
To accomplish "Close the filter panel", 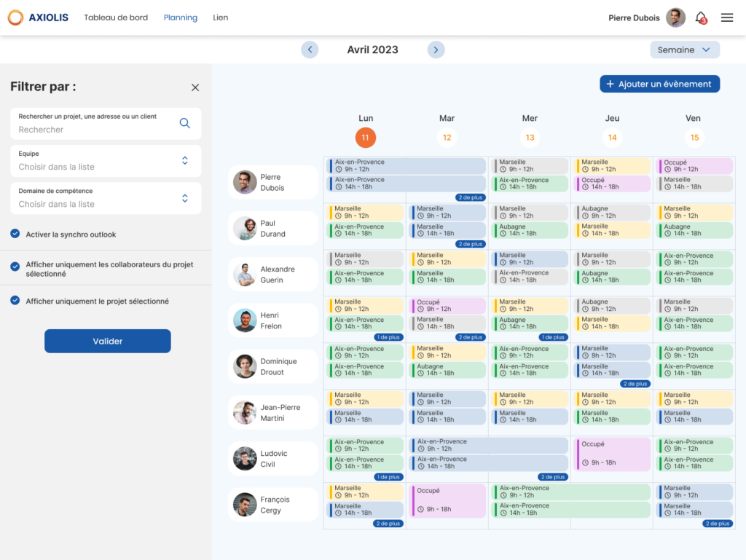I will [195, 87].
